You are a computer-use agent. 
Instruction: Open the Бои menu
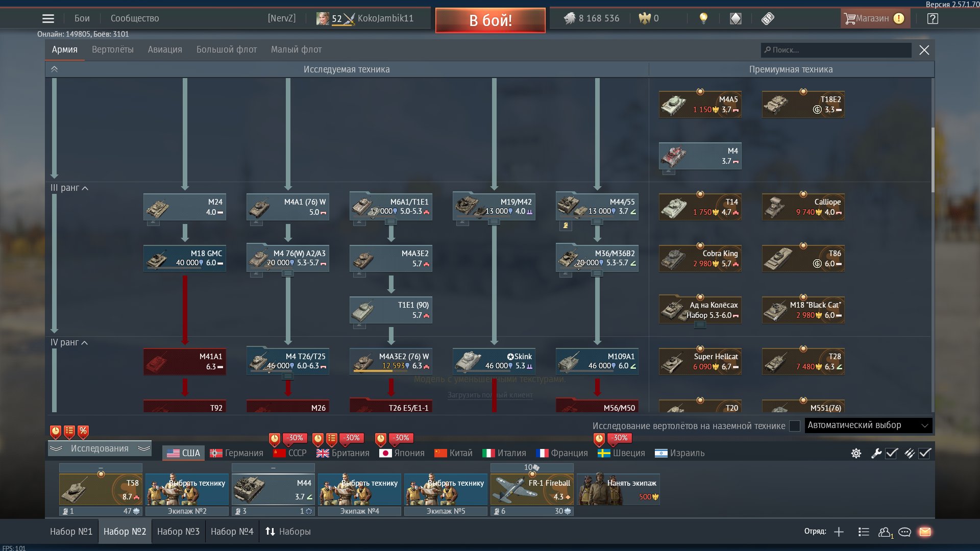(82, 19)
